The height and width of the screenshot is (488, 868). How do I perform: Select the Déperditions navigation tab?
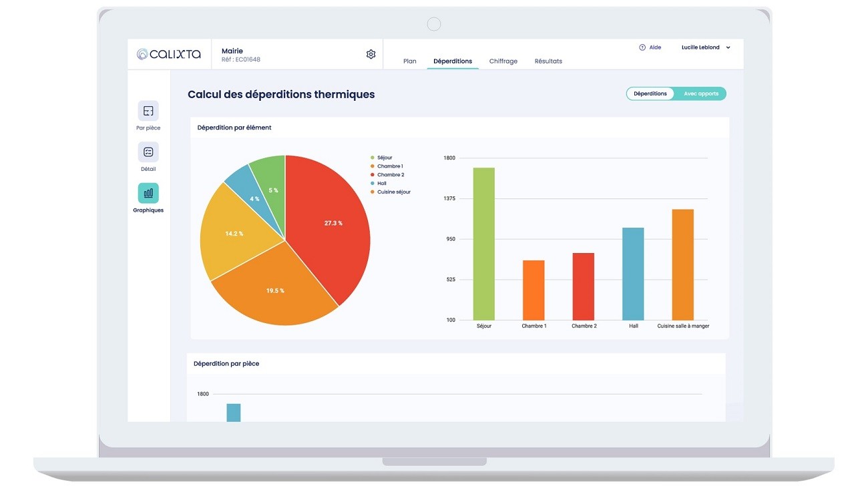tap(453, 61)
